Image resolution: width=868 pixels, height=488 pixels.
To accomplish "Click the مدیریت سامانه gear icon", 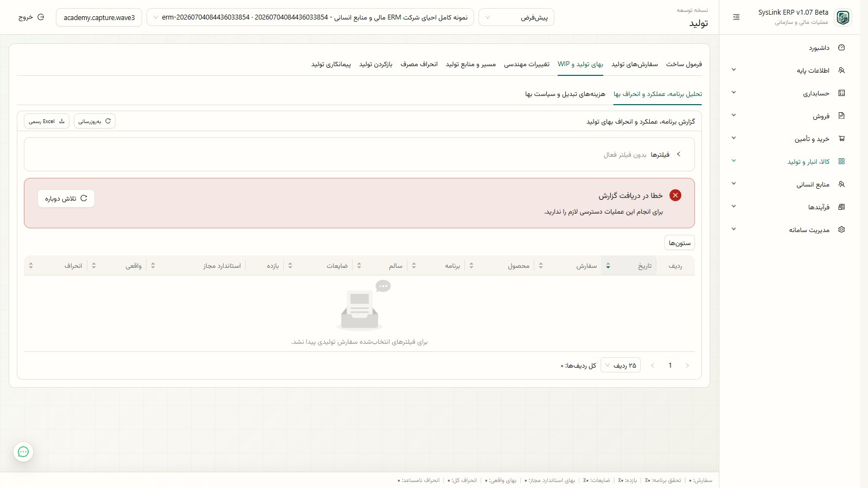I will [x=841, y=229].
